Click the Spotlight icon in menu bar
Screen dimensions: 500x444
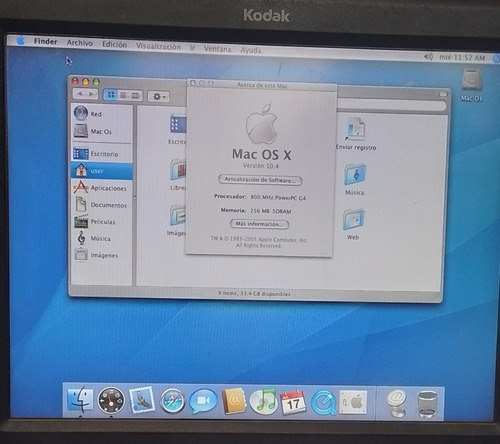[x=496, y=59]
